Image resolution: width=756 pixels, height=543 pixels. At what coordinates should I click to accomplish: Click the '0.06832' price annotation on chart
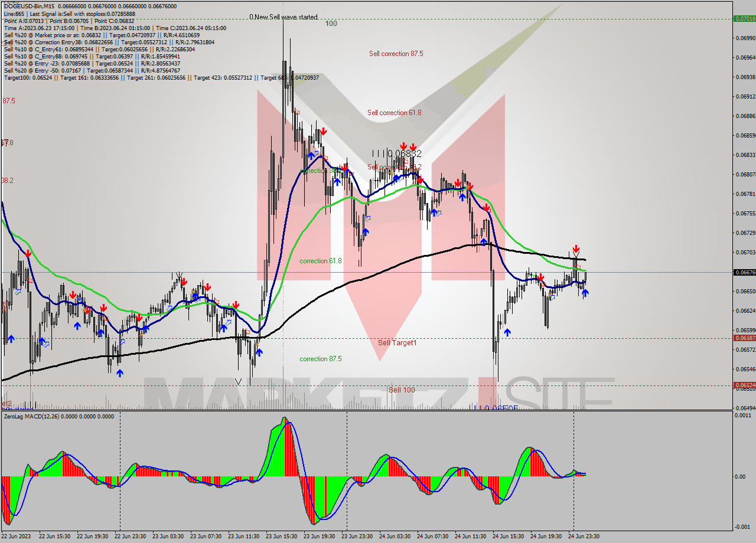(405, 153)
